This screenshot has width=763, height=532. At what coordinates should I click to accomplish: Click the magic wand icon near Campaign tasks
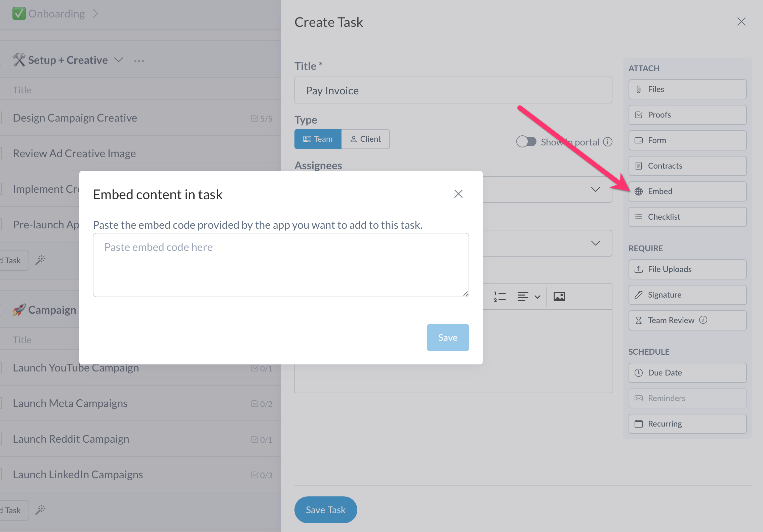pos(40,510)
